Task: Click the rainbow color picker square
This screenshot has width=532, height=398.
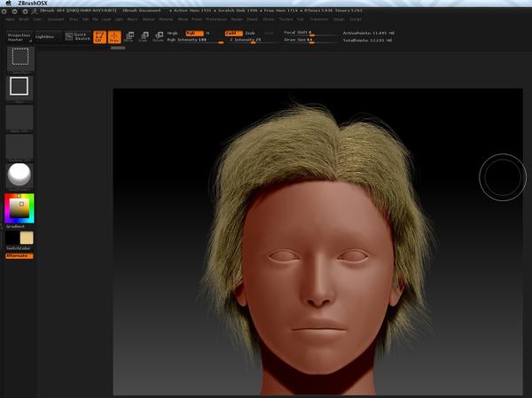Action: pos(20,208)
